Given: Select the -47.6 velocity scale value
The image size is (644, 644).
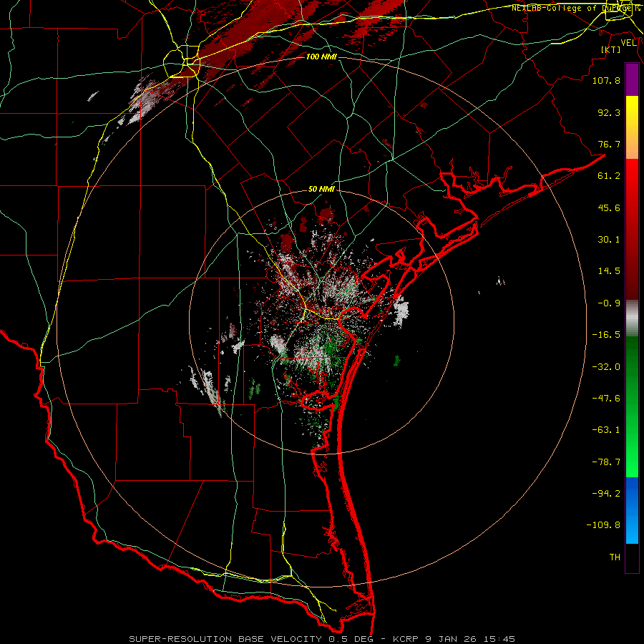Looking at the screenshot, I should [x=606, y=399].
